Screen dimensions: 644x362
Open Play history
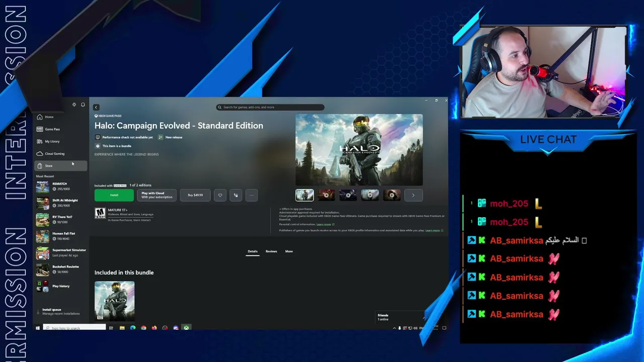point(60,286)
